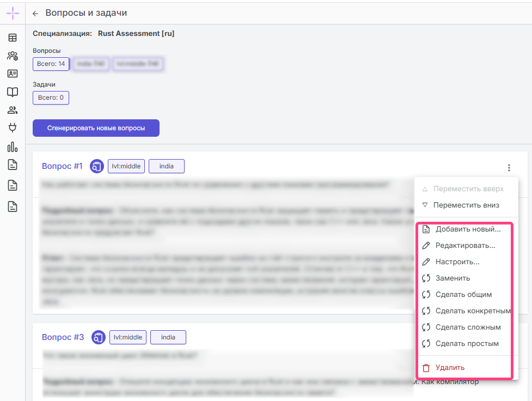Click 'Удалить' to delete the question
The height and width of the screenshot is (401, 532).
point(450,368)
